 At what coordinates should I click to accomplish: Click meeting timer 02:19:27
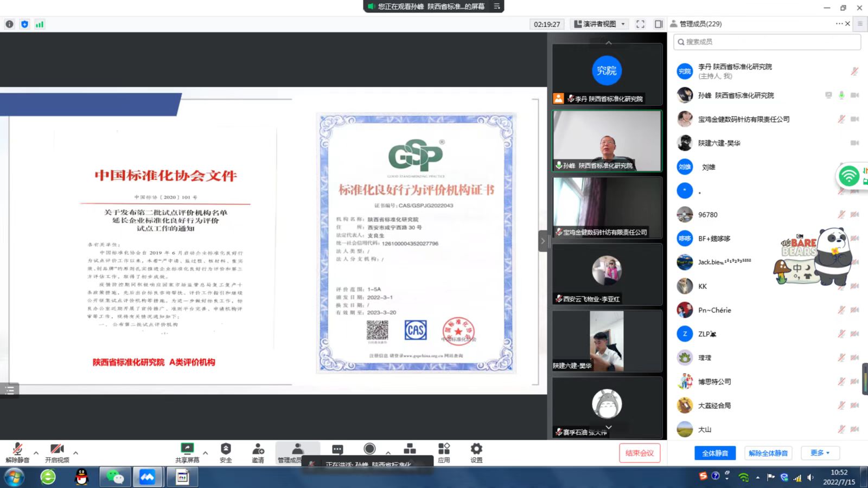[x=547, y=24]
